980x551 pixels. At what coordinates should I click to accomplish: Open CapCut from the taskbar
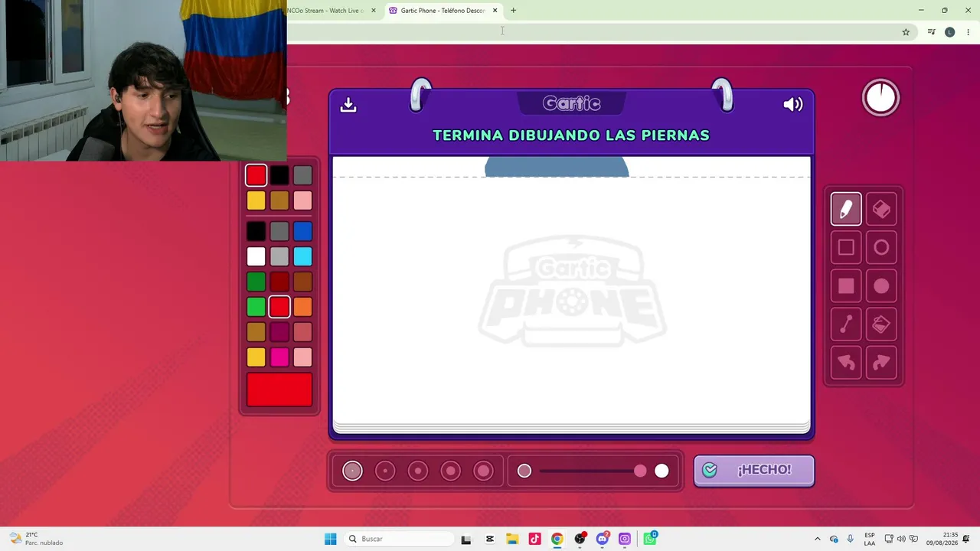point(490,539)
